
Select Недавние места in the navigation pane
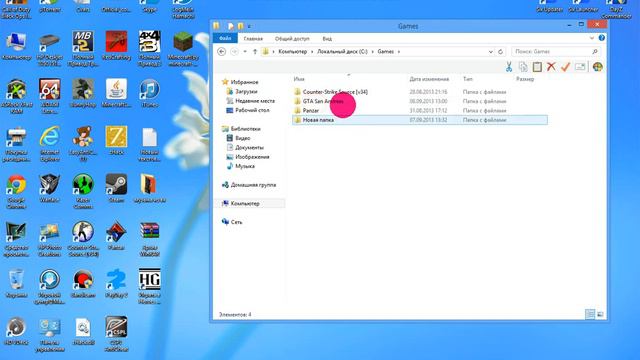pos(255,101)
